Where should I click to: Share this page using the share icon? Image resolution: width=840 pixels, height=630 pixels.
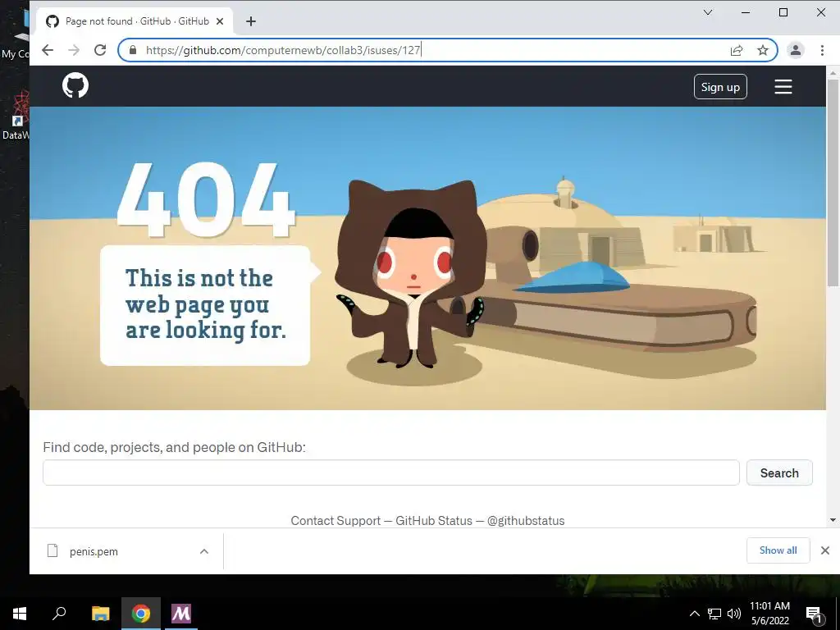coord(737,50)
